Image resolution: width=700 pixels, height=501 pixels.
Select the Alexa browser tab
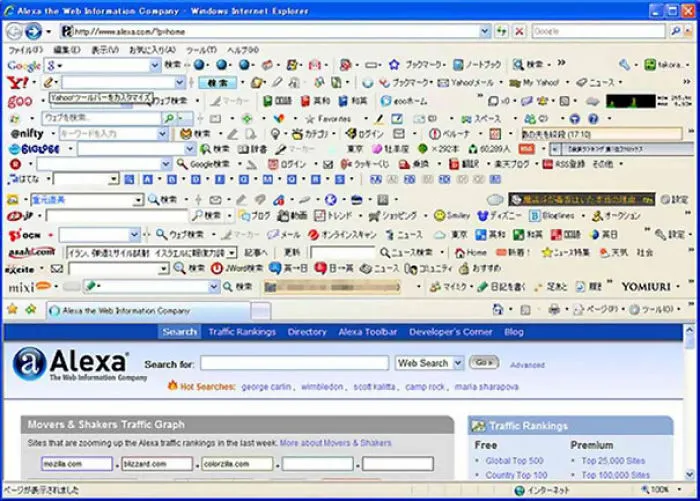pyautogui.click(x=148, y=310)
